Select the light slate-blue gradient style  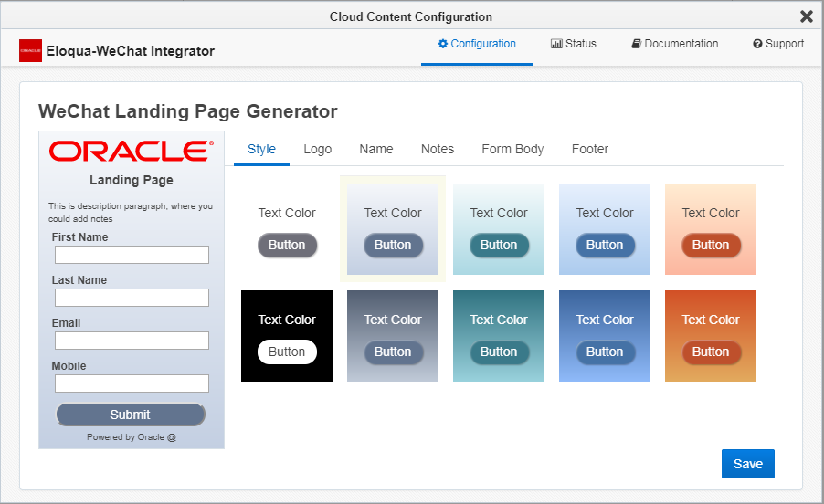tap(393, 229)
